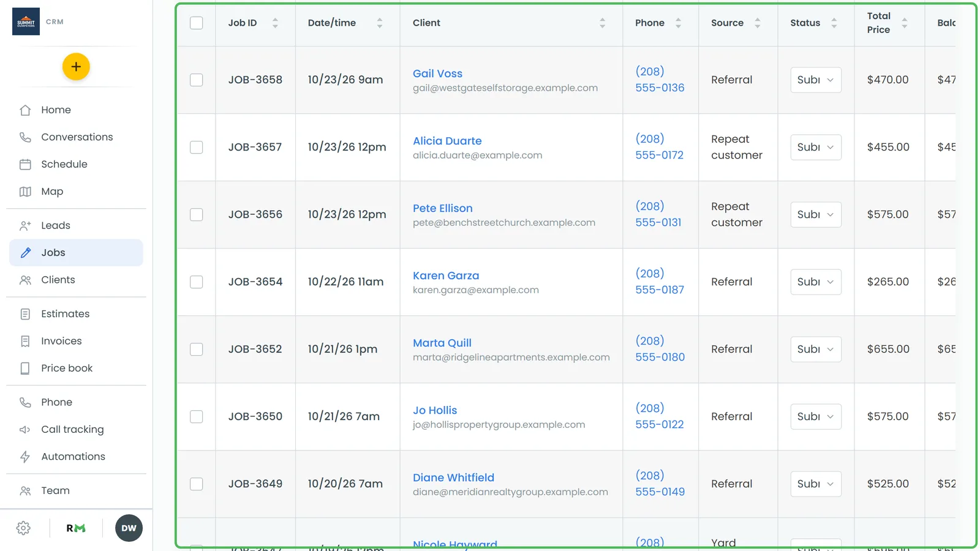Sort by the Date/time column
Image resolution: width=980 pixels, height=551 pixels.
380,23
